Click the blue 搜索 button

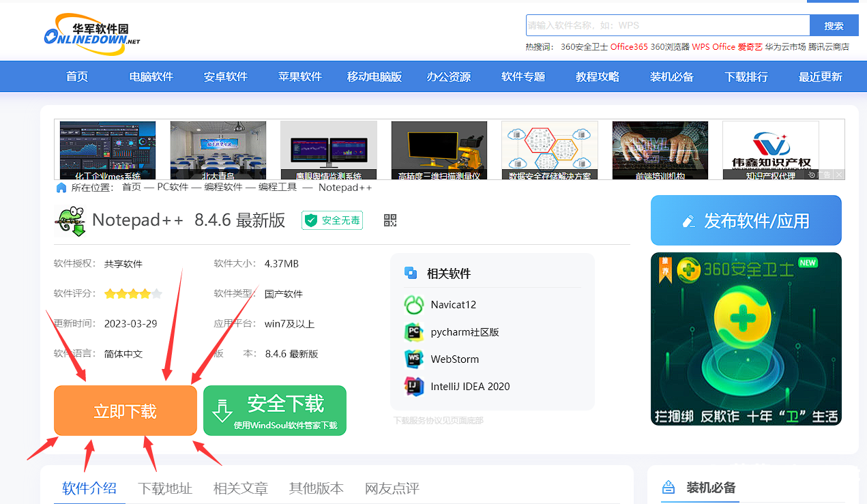(834, 26)
